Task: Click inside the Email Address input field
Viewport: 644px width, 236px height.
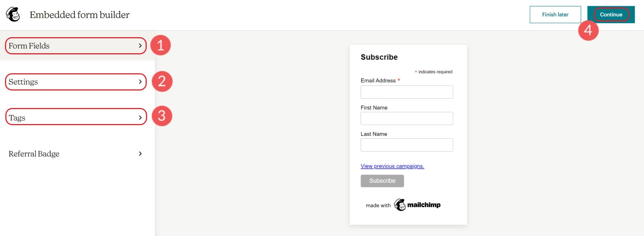Action: point(406,92)
